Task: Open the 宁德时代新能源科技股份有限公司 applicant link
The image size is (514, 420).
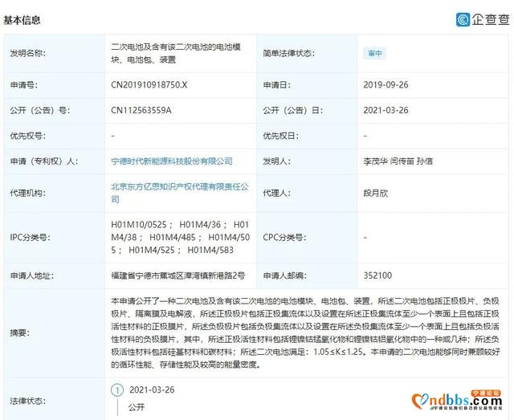Action: [x=172, y=161]
